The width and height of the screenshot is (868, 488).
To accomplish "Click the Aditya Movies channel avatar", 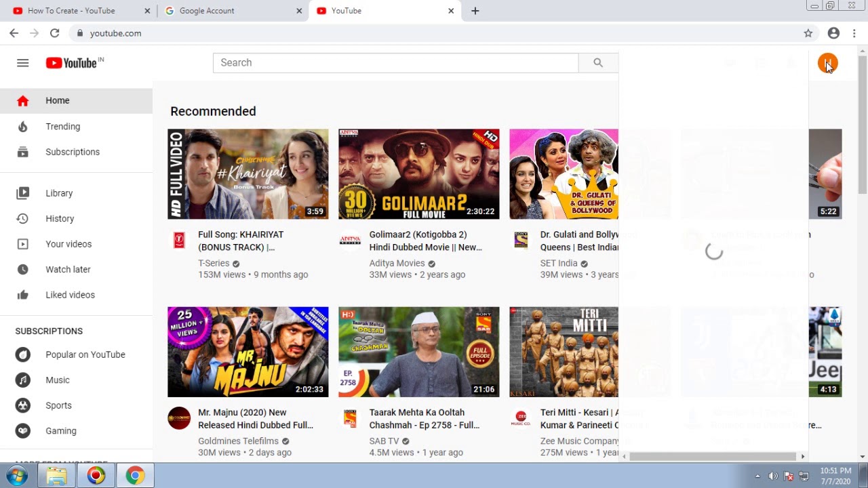I will [x=350, y=241].
